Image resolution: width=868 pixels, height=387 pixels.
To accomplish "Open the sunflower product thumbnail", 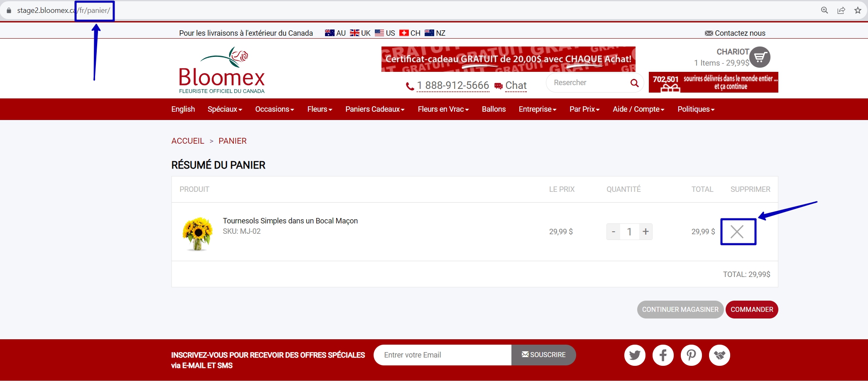I will tap(198, 233).
